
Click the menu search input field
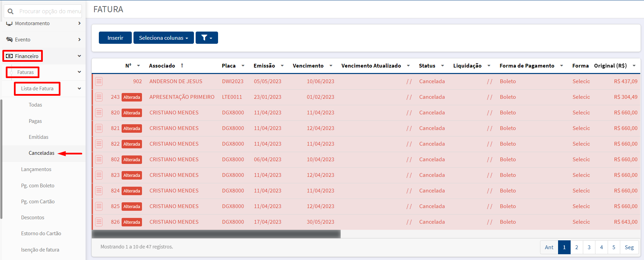50,11
